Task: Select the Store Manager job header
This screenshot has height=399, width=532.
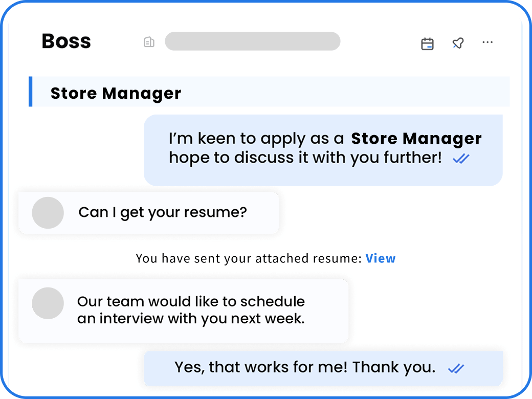Action: coord(270,92)
